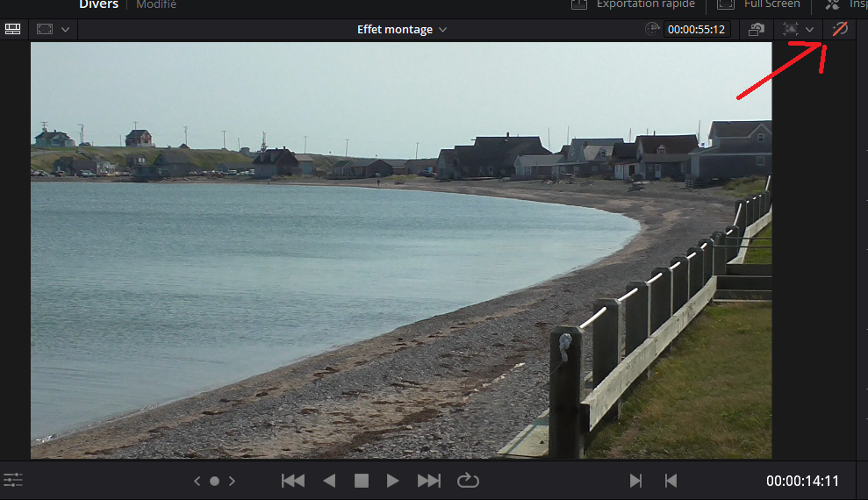This screenshot has width=868, height=500.
Task: Click the viewer tools sliders icon
Action: tap(13, 480)
